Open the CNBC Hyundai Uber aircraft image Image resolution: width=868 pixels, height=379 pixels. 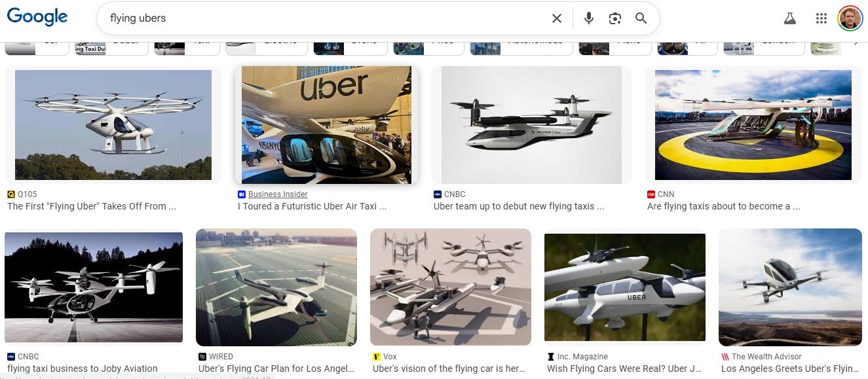click(x=531, y=125)
